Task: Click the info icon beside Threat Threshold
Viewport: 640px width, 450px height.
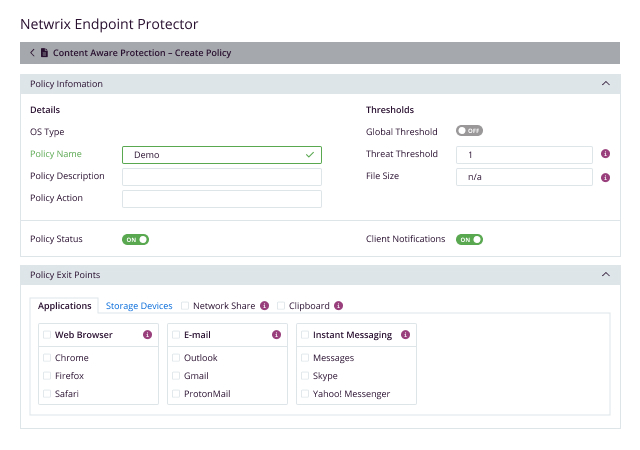Action: click(606, 154)
